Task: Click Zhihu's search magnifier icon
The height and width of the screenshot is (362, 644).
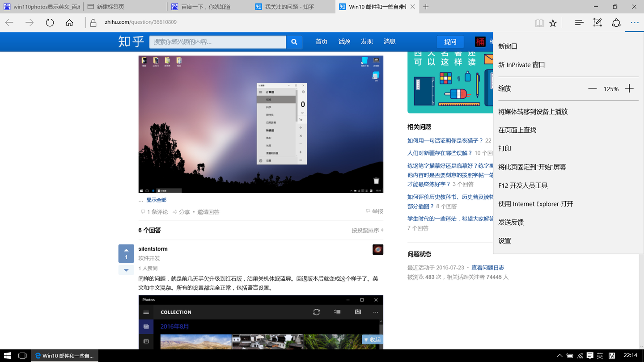Action: [x=294, y=42]
